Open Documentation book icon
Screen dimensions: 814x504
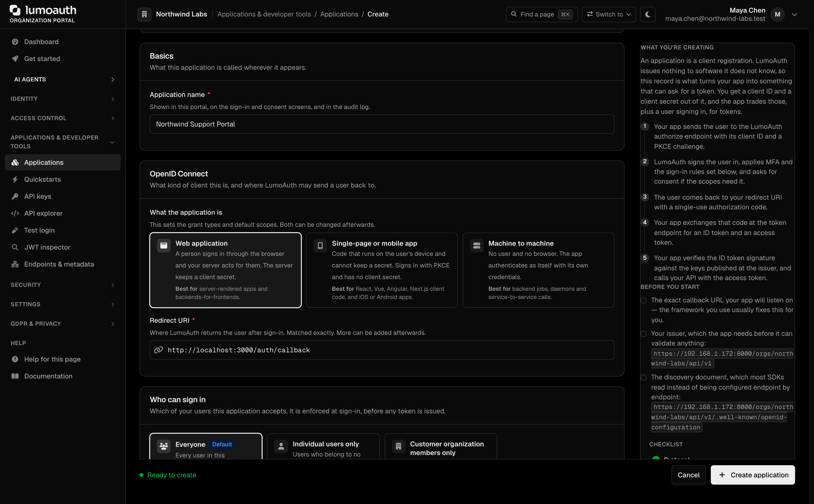[15, 376]
